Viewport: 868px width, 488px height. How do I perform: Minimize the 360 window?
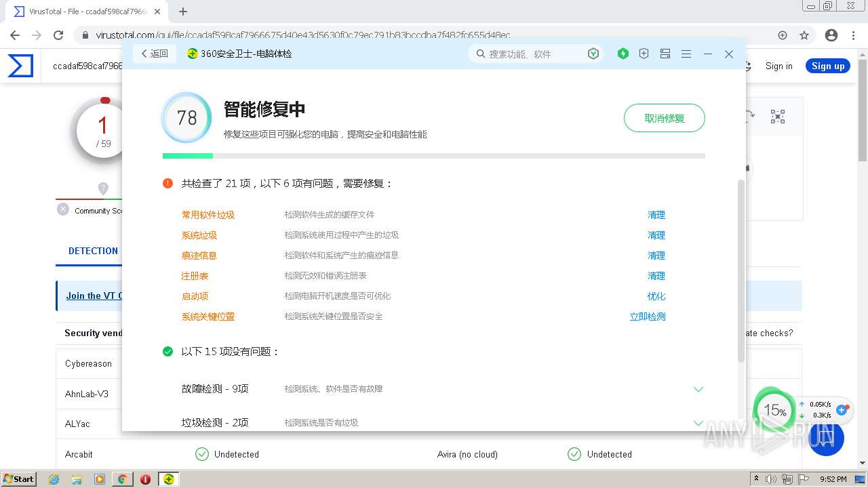tap(708, 54)
